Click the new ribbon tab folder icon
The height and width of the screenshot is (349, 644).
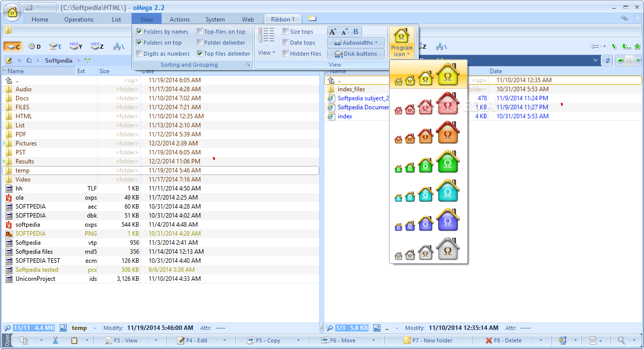point(312,19)
